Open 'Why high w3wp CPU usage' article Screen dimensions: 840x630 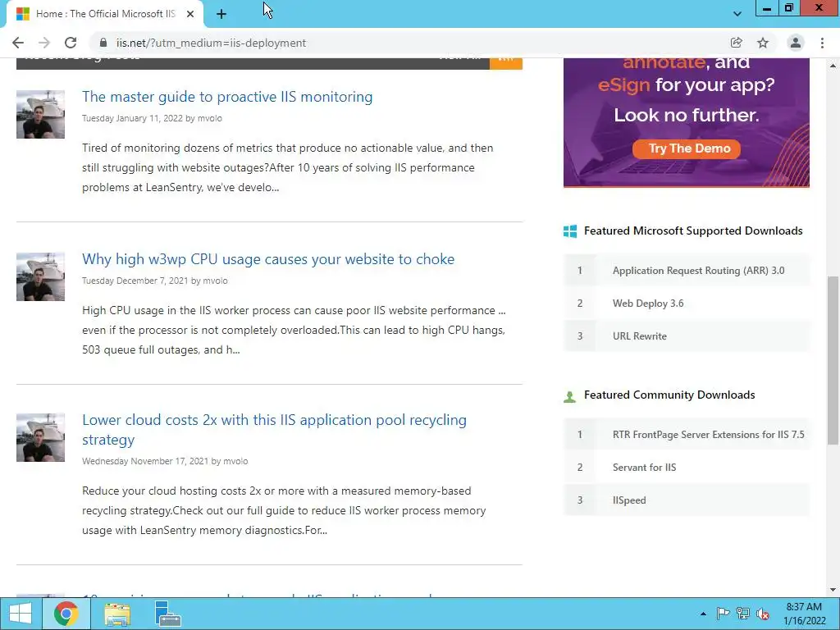point(268,258)
